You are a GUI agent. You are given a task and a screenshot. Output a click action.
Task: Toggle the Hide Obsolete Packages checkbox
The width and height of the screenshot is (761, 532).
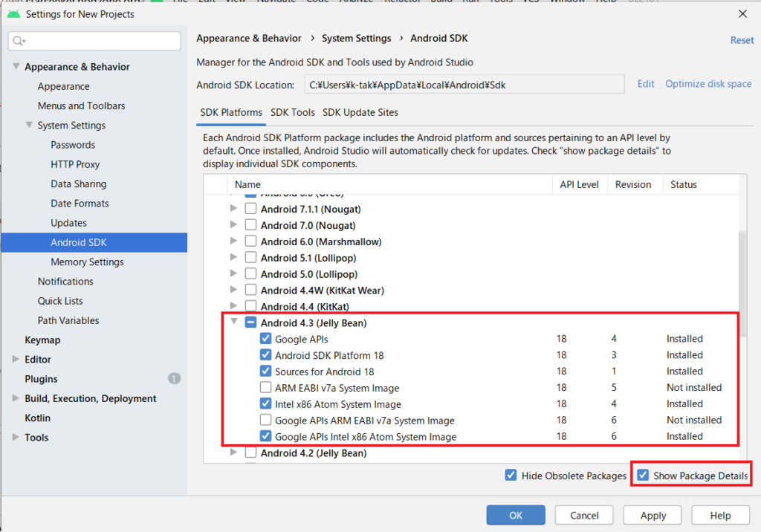(x=511, y=476)
